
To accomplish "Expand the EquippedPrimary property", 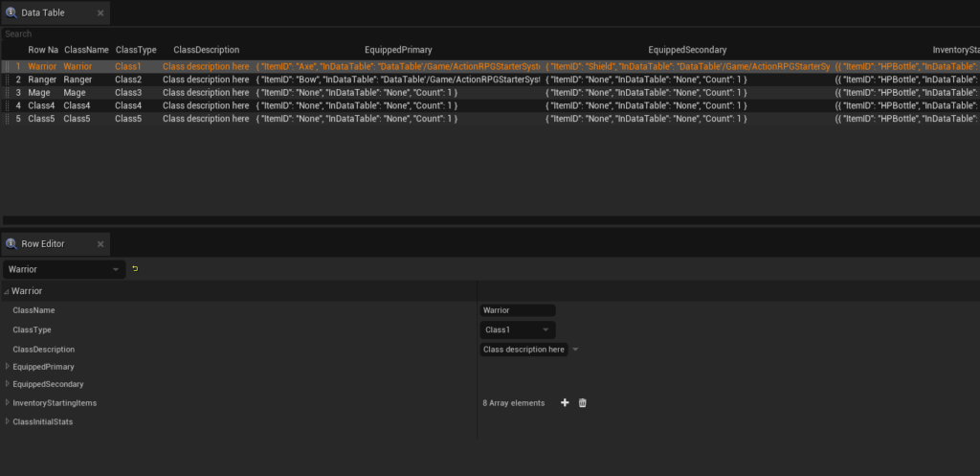I will [x=8, y=366].
